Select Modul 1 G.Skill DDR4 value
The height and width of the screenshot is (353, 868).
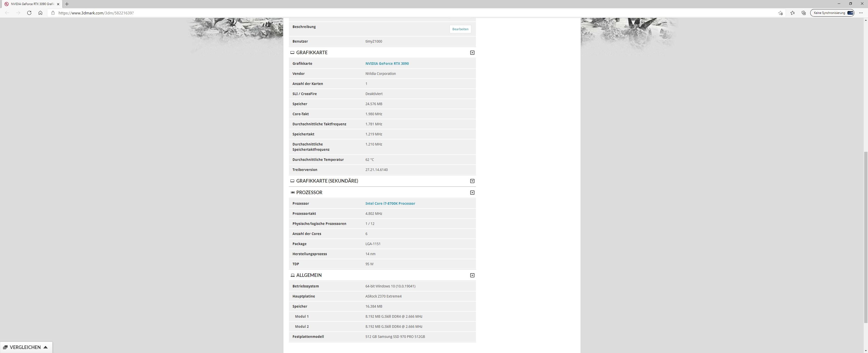pyautogui.click(x=394, y=317)
